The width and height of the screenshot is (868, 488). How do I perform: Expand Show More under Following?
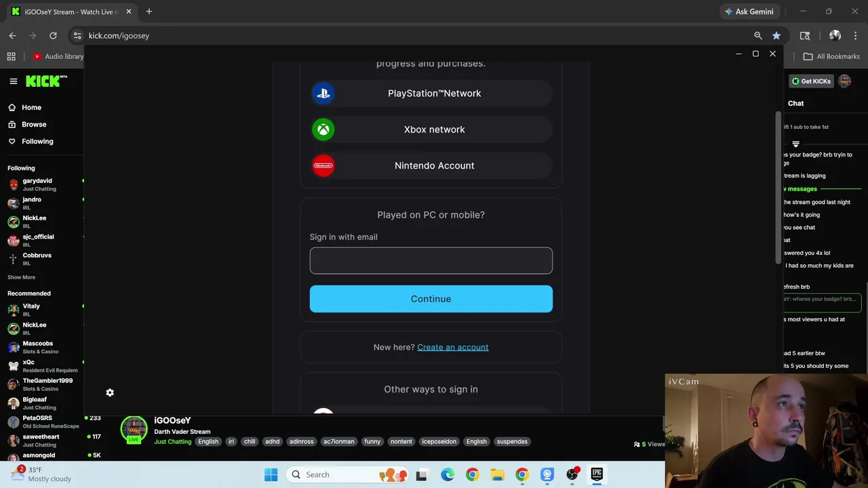coord(21,277)
